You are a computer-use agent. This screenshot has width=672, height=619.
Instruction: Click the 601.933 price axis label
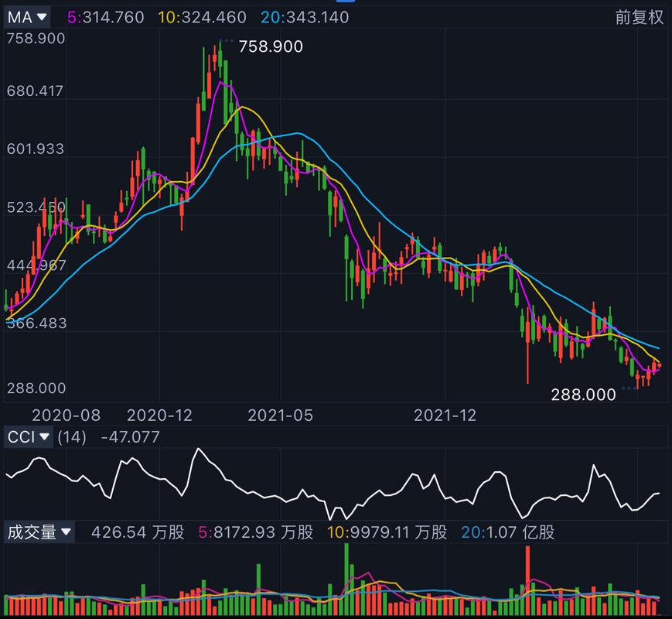point(36,149)
